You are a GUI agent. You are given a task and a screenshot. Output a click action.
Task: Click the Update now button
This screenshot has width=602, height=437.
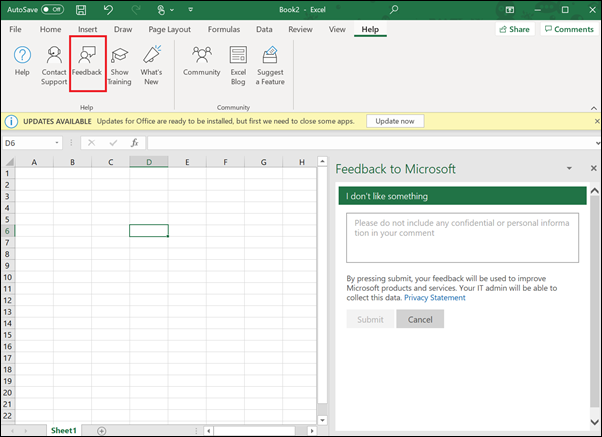(395, 121)
